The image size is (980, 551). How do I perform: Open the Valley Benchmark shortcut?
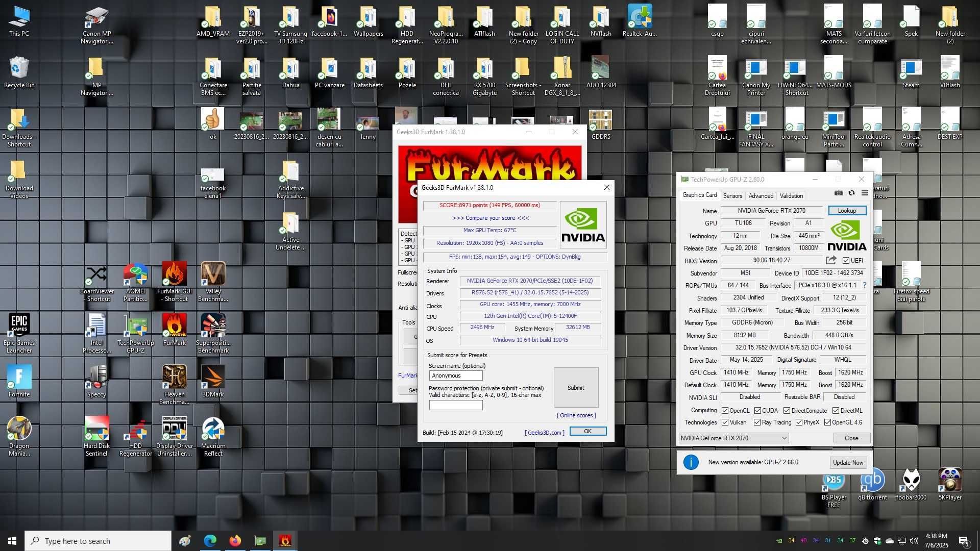pos(213,282)
